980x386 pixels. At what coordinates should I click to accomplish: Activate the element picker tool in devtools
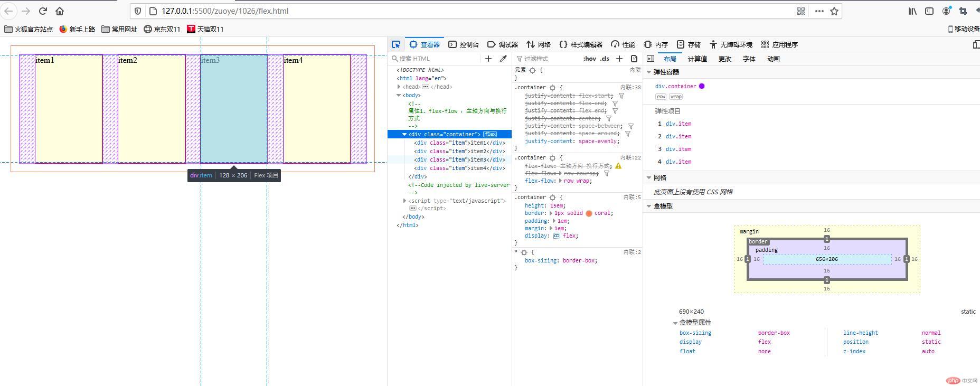click(x=396, y=44)
